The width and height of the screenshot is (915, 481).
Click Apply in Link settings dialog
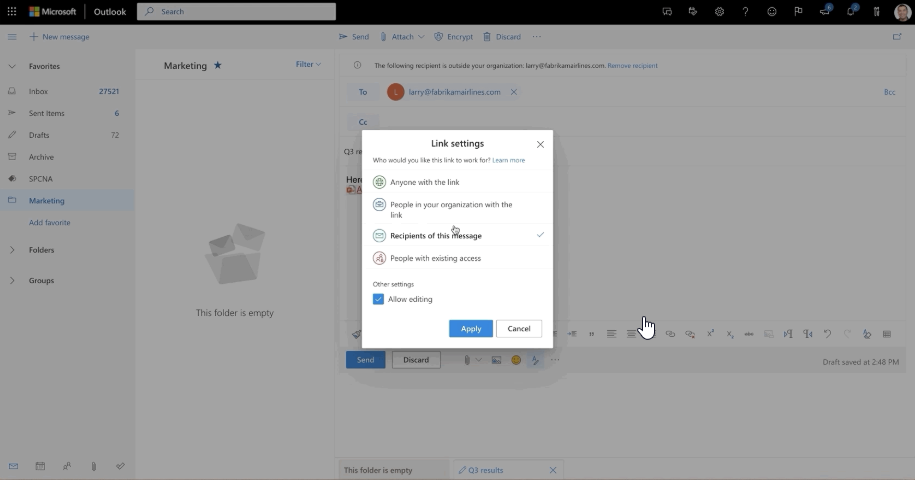coord(471,328)
